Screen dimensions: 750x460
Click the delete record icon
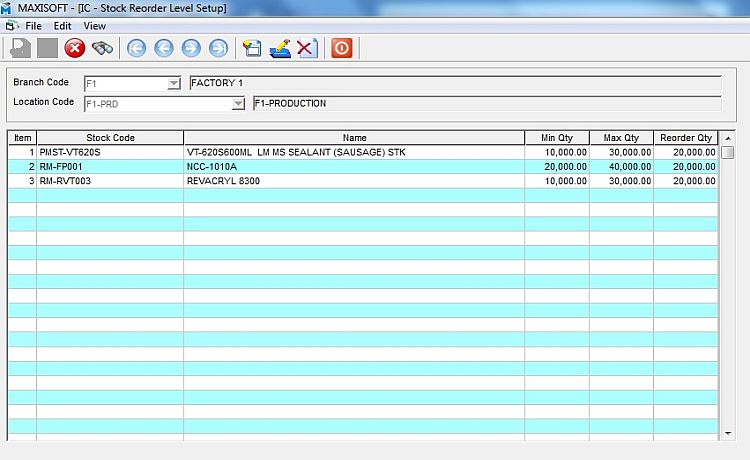(307, 48)
